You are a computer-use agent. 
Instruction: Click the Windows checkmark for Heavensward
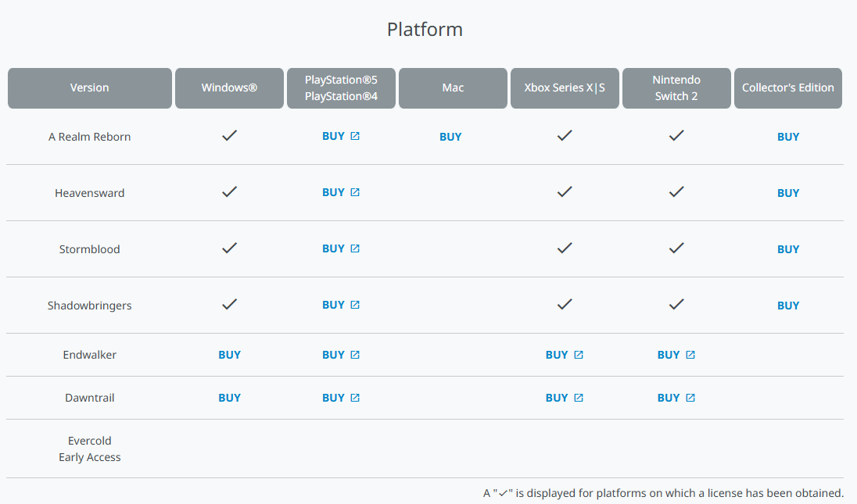click(x=230, y=191)
